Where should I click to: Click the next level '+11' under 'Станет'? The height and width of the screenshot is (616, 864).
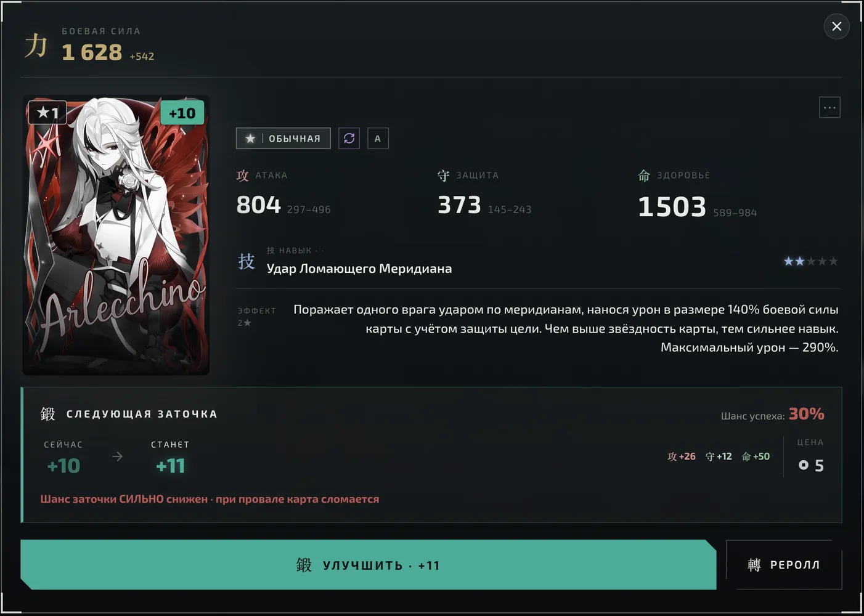[x=171, y=466]
